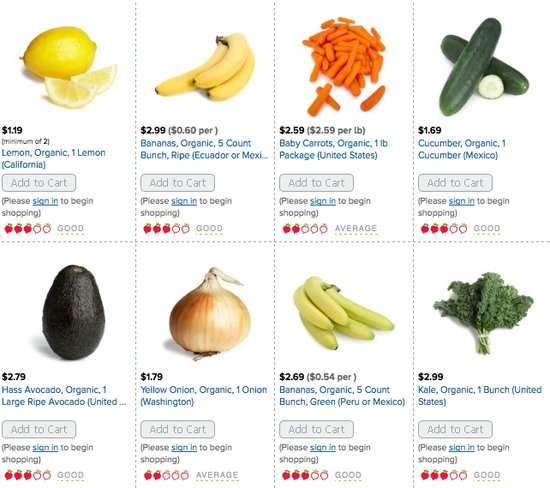Click sign in under the lemon

tap(45, 201)
